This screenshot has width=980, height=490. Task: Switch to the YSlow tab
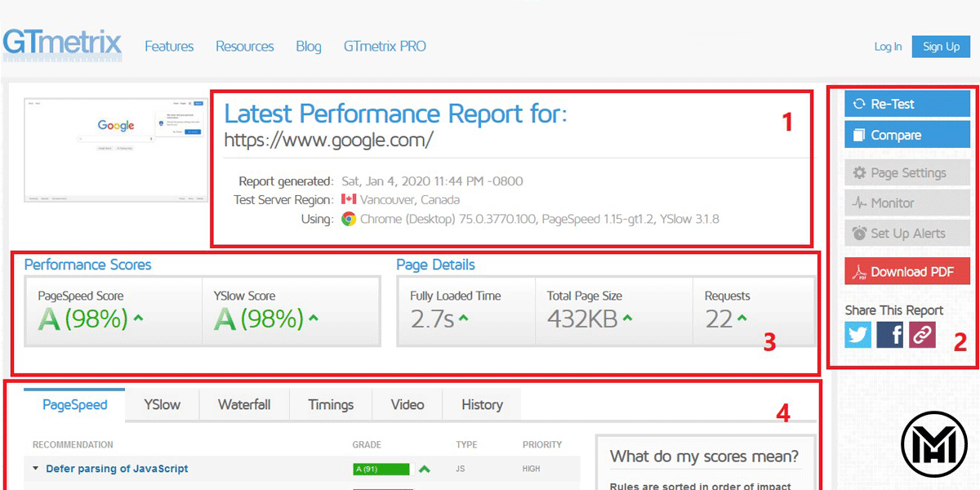click(x=162, y=404)
